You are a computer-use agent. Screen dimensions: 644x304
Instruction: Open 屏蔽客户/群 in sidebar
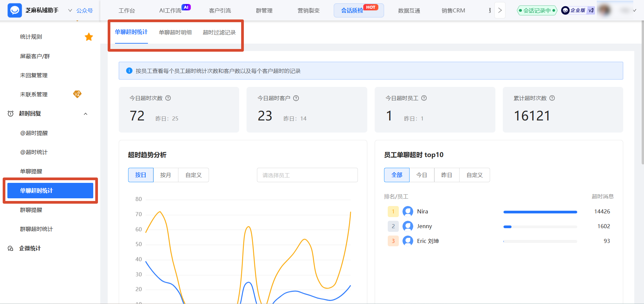pyautogui.click(x=35, y=56)
